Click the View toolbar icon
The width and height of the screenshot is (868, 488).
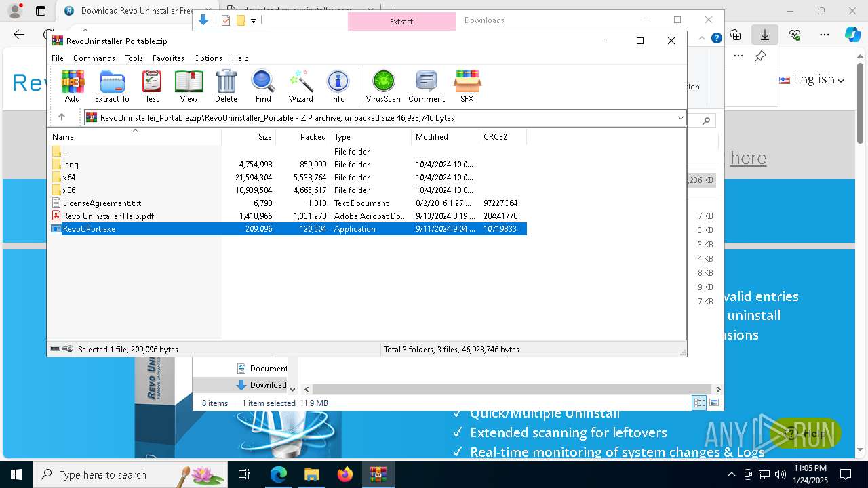coord(189,86)
